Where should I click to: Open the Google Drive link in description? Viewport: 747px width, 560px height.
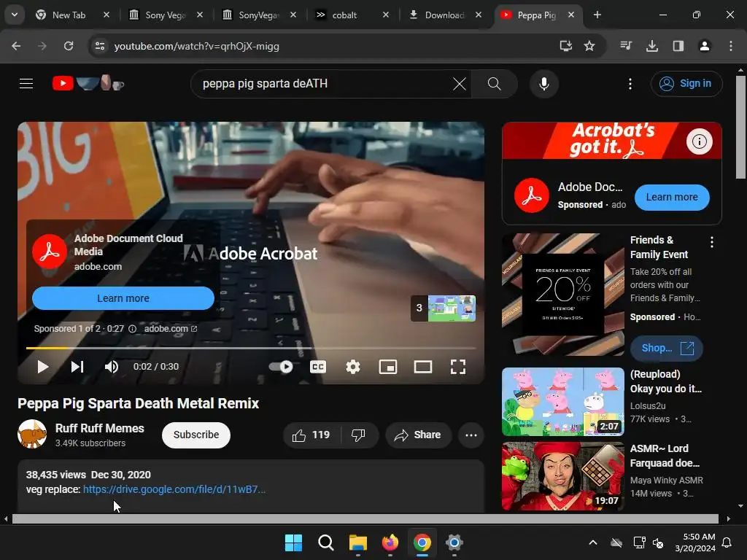(x=174, y=489)
